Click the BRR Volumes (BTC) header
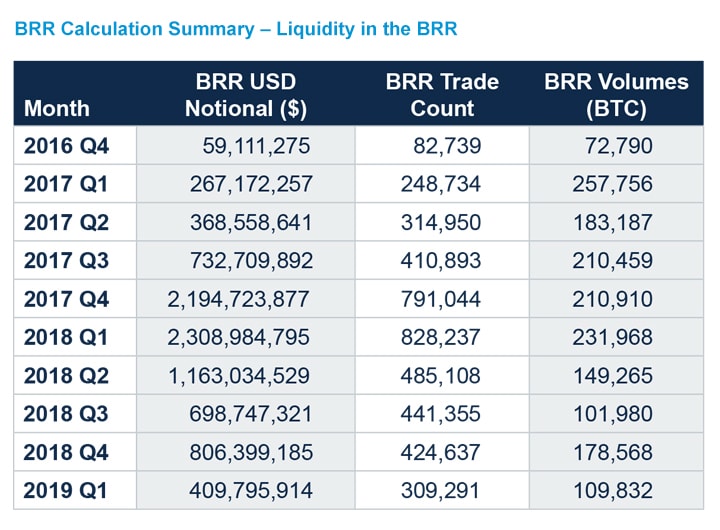720x530 pixels. coord(616,94)
